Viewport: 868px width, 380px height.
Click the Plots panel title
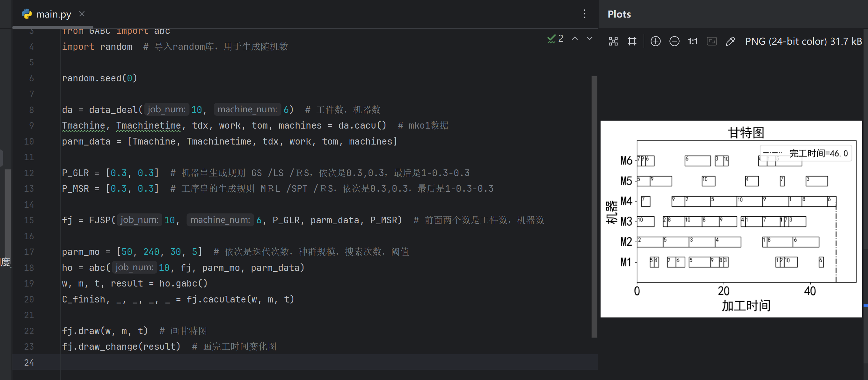(619, 14)
